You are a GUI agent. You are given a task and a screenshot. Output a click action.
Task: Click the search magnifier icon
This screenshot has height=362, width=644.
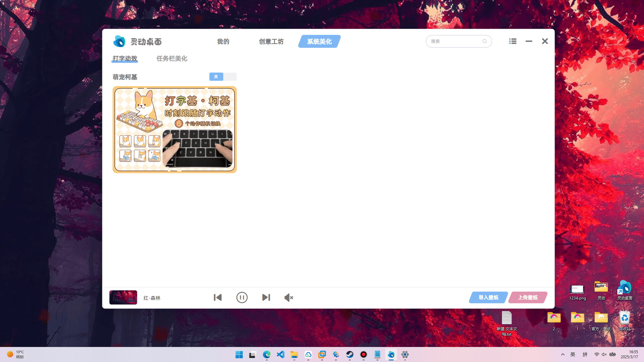point(484,41)
